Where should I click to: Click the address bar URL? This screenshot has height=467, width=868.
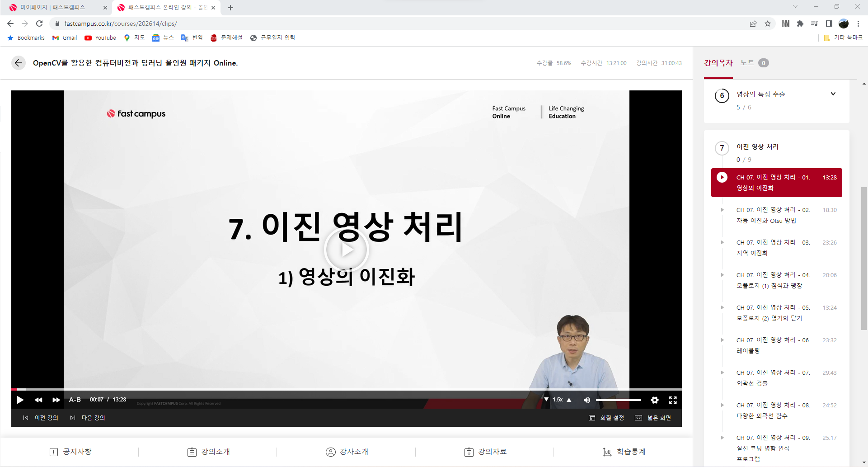tap(121, 24)
